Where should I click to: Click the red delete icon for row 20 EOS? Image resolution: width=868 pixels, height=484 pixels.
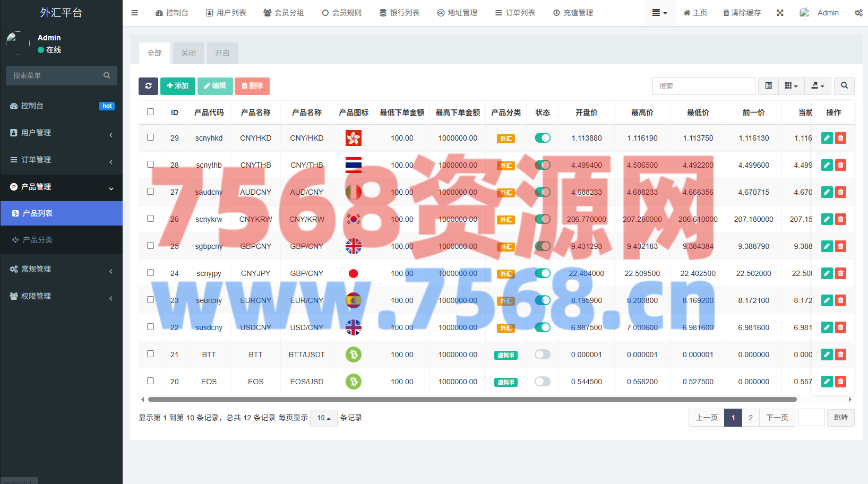pyautogui.click(x=840, y=382)
